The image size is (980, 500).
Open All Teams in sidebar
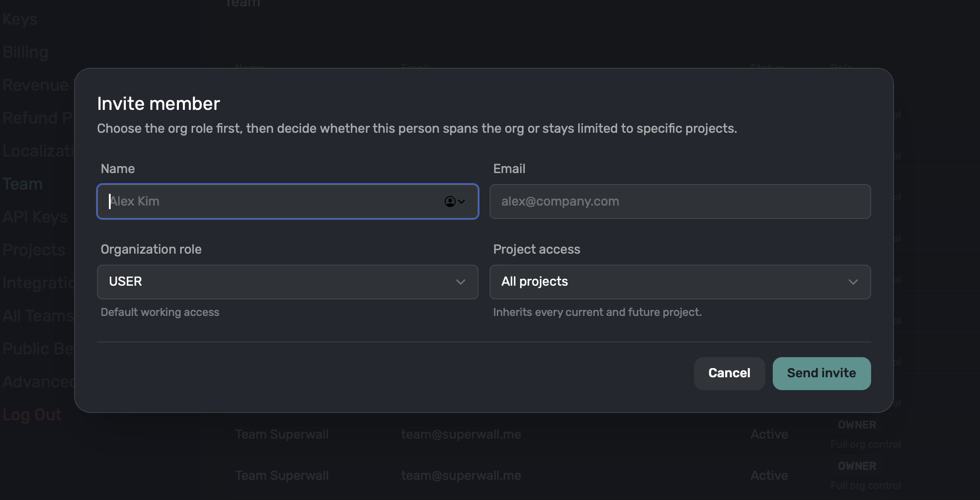click(38, 316)
